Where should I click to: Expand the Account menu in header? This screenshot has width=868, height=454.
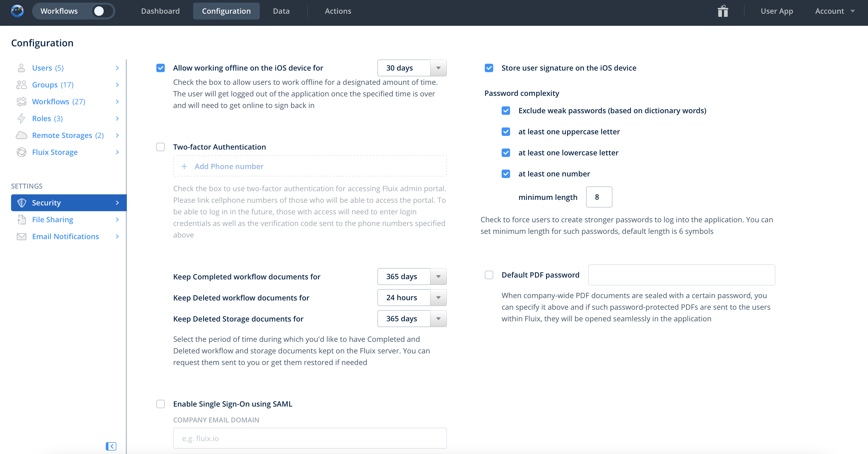pos(834,11)
